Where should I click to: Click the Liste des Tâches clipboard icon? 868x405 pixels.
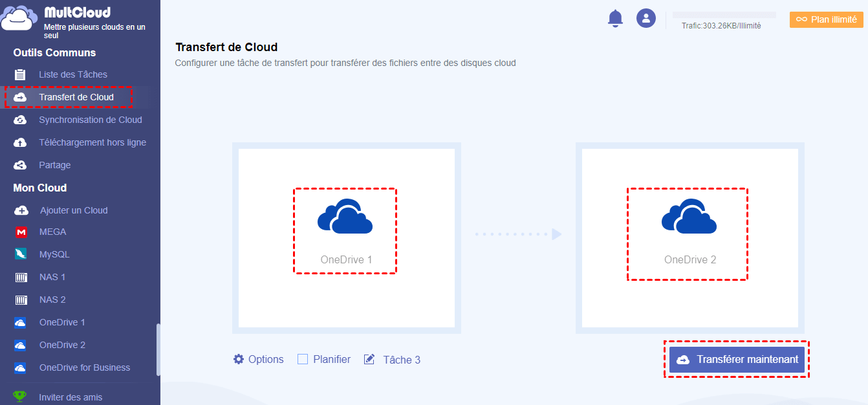20,74
